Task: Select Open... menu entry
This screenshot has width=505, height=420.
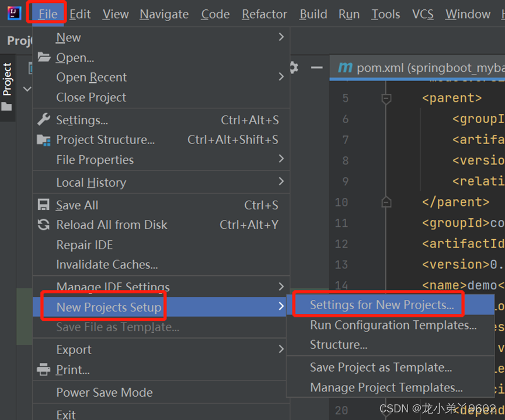Action: point(161,57)
